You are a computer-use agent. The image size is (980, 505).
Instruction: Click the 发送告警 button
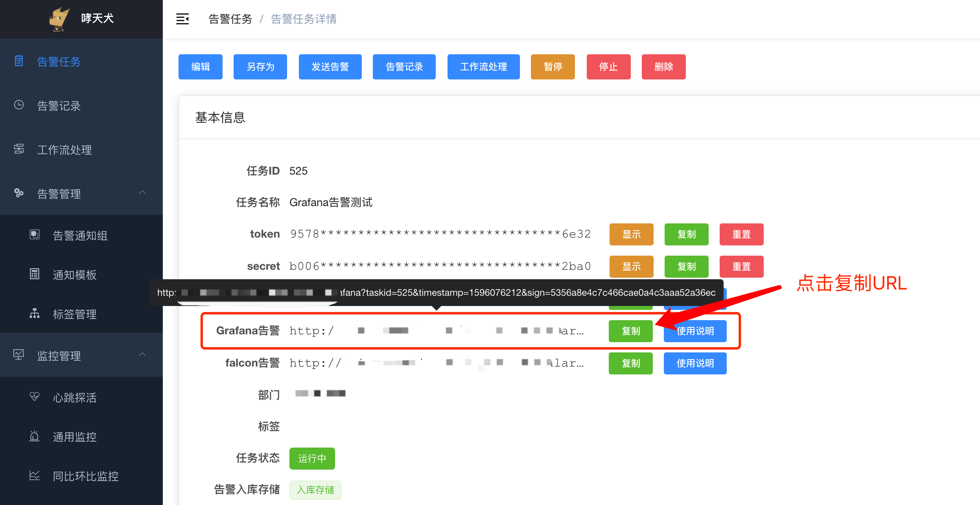coord(330,67)
